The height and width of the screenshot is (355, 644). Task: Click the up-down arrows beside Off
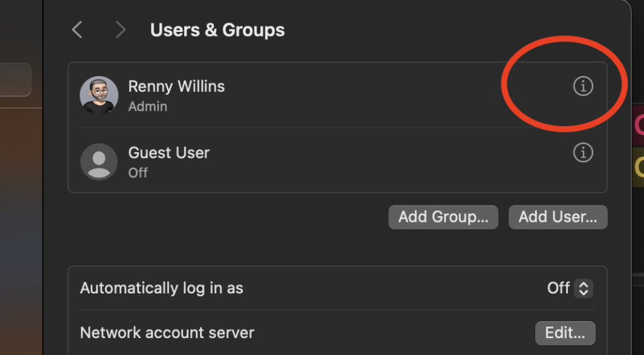[x=584, y=288]
